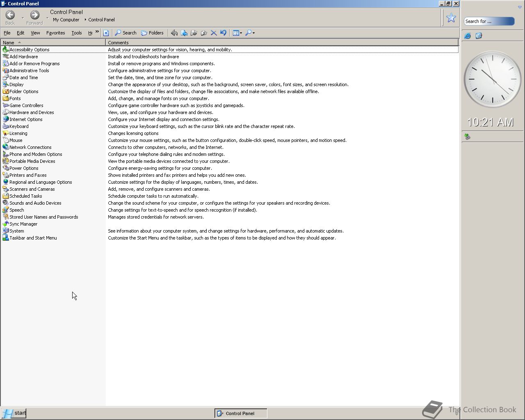Screen dimensions: 525x420
Task: Open the System icon
Action: (x=5, y=231)
